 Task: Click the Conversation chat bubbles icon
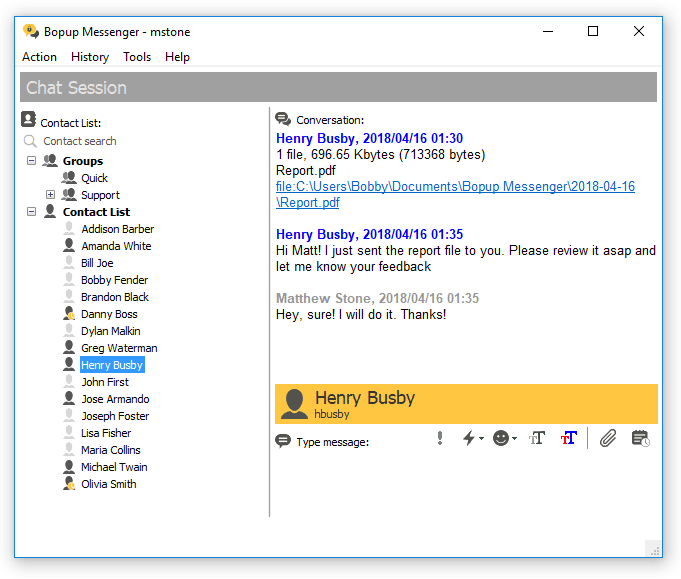coord(283,119)
